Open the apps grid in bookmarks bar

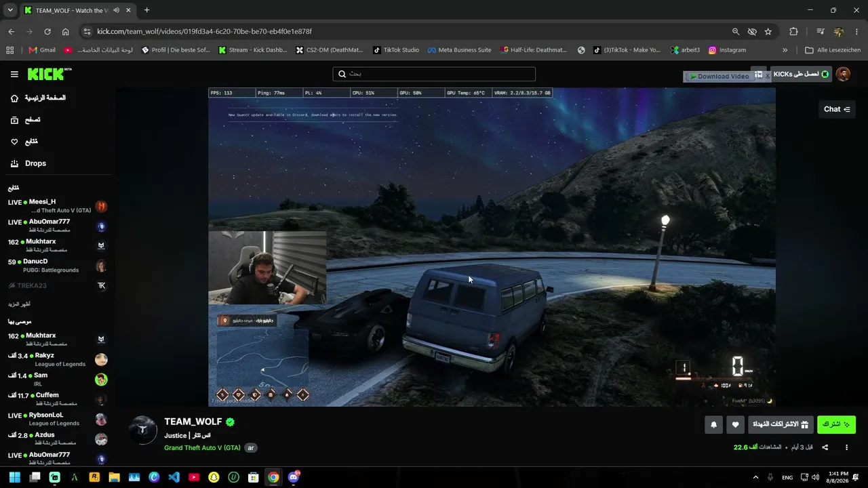tap(9, 49)
